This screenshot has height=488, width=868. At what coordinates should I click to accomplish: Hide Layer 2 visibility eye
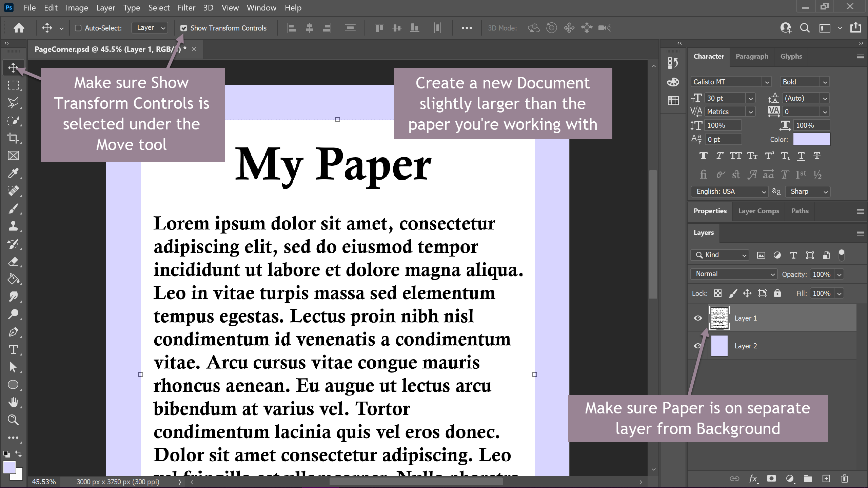point(698,346)
